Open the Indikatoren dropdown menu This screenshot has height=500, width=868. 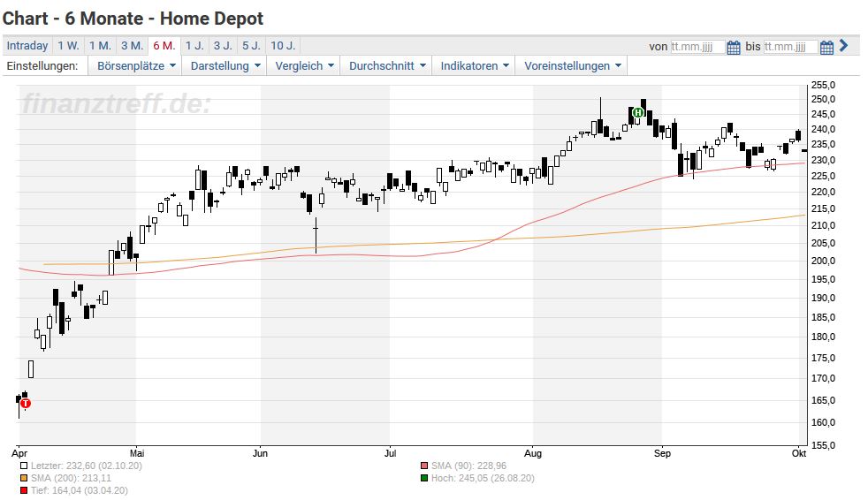(x=474, y=66)
